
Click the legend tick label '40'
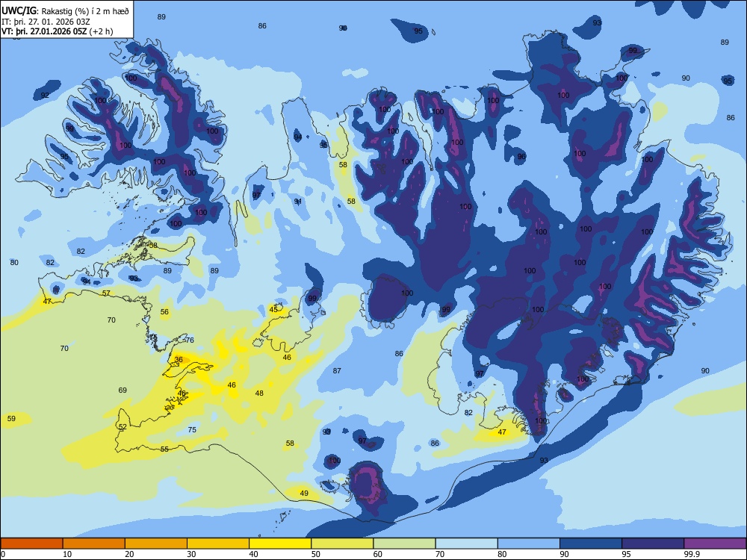tap(253, 554)
